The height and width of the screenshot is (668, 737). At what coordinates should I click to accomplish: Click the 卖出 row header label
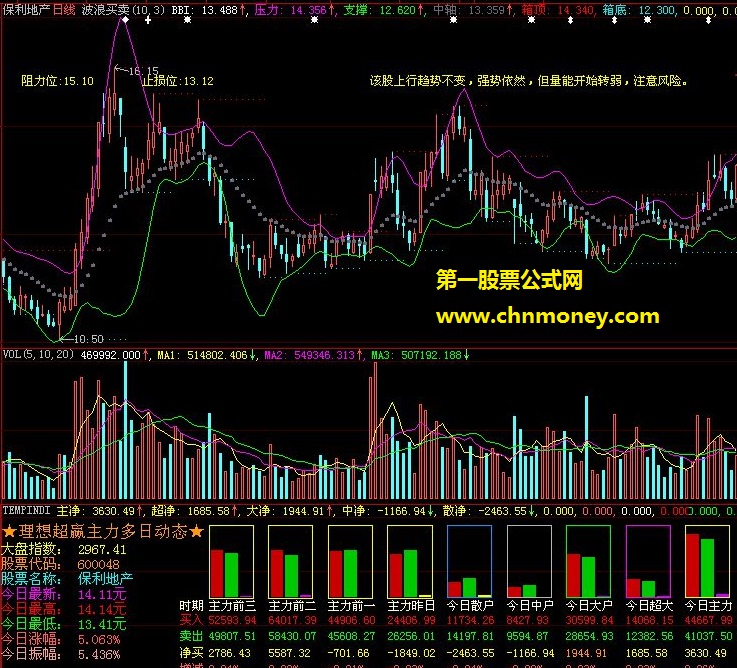point(191,636)
